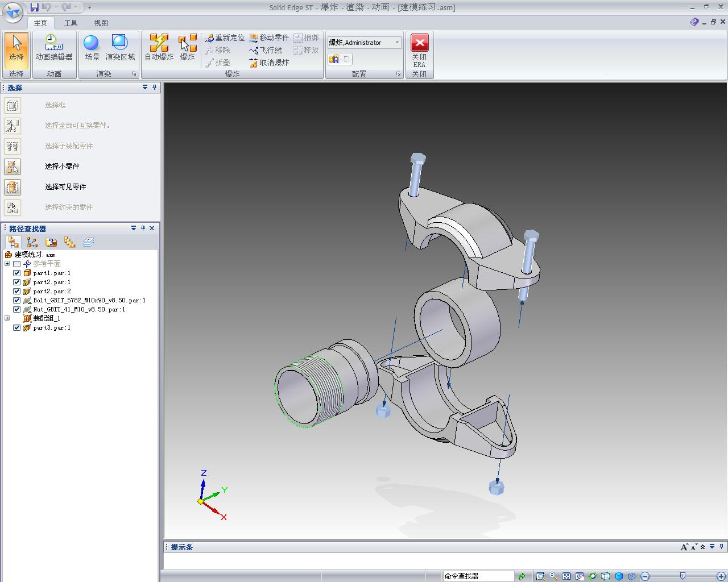The image size is (728, 582).
Task: Click the 选择小零件 icon
Action: click(13, 167)
